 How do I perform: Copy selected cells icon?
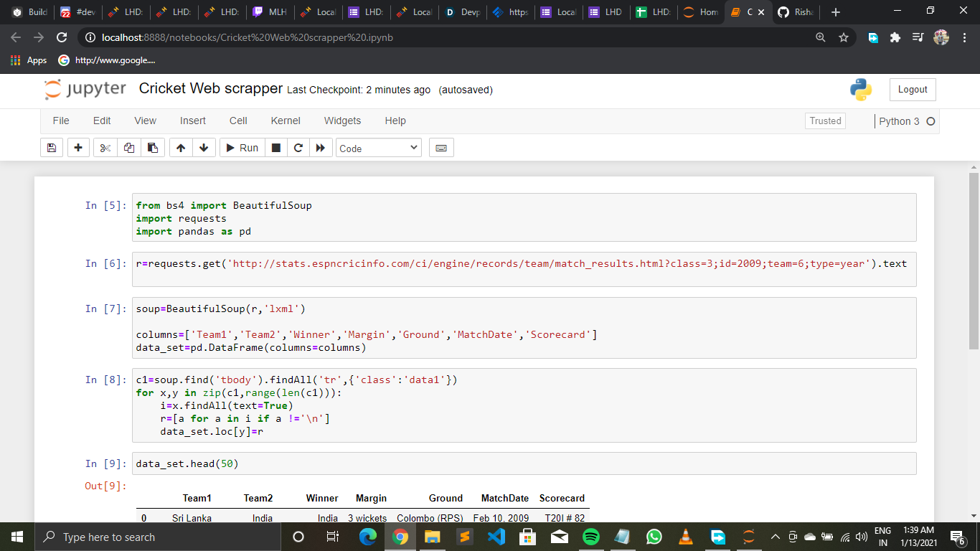[x=129, y=148]
